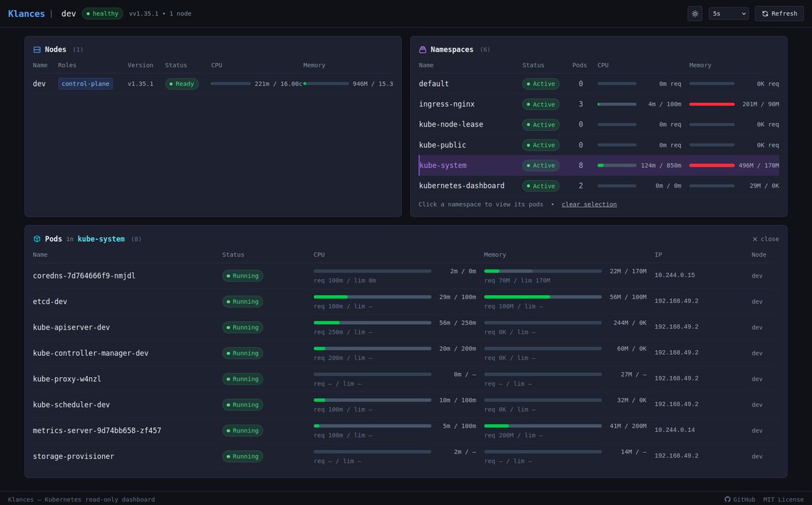Click the kube-system pod count 8
Image resolution: width=812 pixels, height=505 pixels.
[581, 165]
